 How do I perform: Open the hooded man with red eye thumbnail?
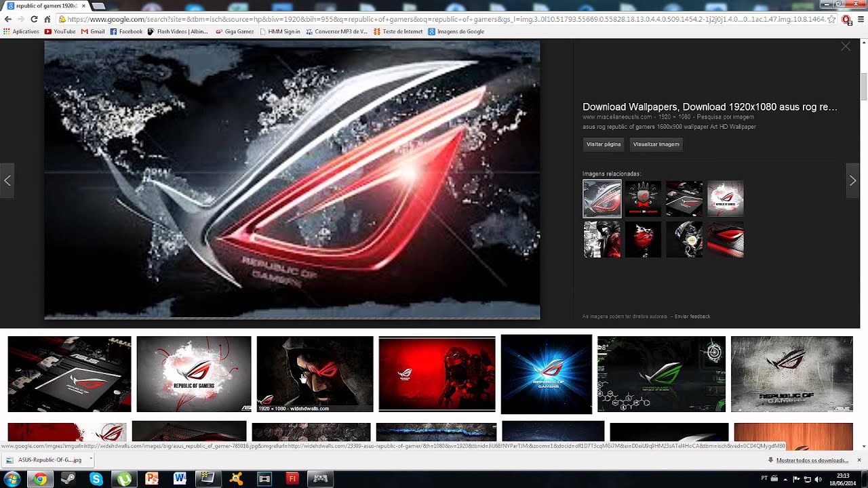point(315,373)
